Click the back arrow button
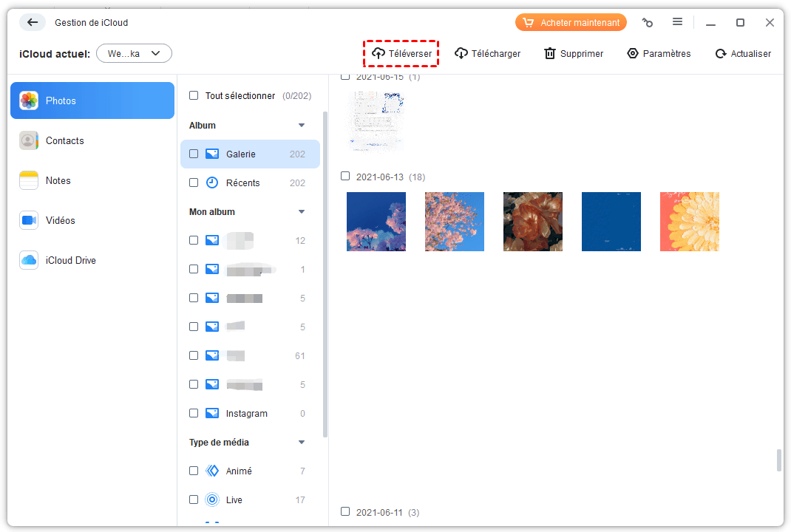 click(32, 23)
